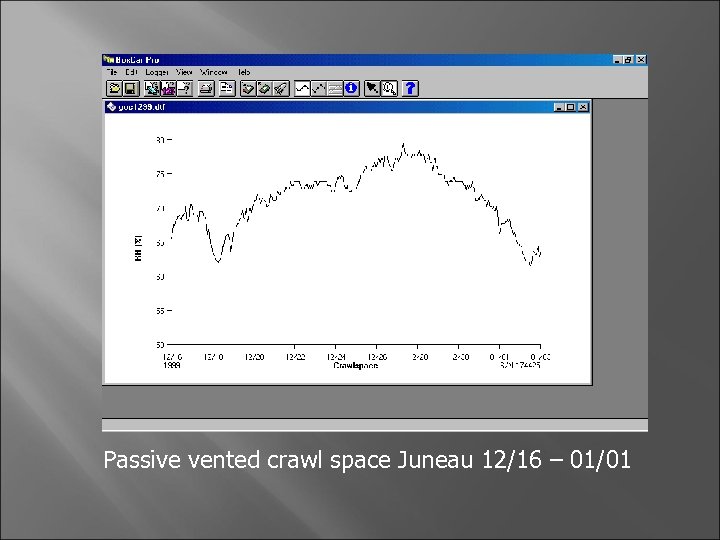Click the BoxCar Pro title bar app icon
Screen dimensions: 720x540
(108, 60)
